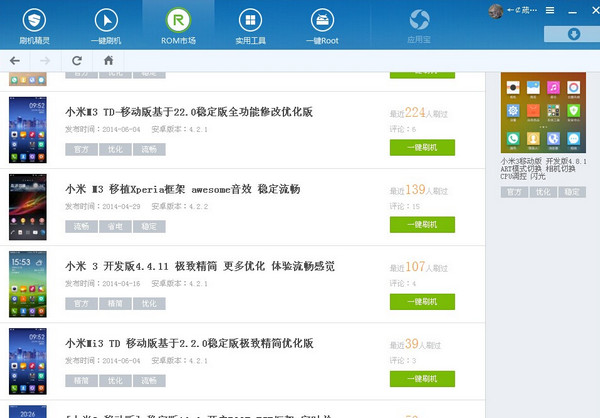Click 优化 tag in the sidebar

point(543,192)
